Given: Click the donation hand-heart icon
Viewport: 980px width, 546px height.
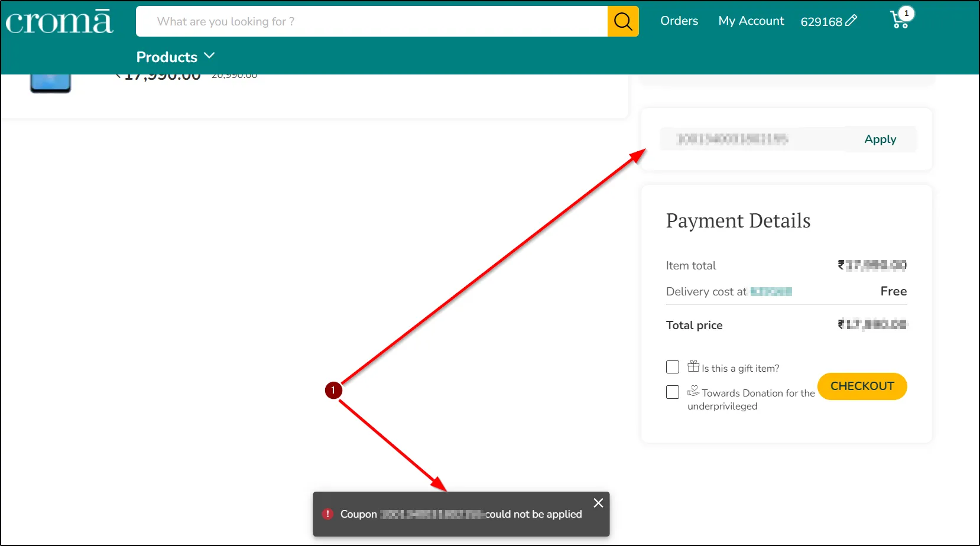Looking at the screenshot, I should pyautogui.click(x=693, y=391).
